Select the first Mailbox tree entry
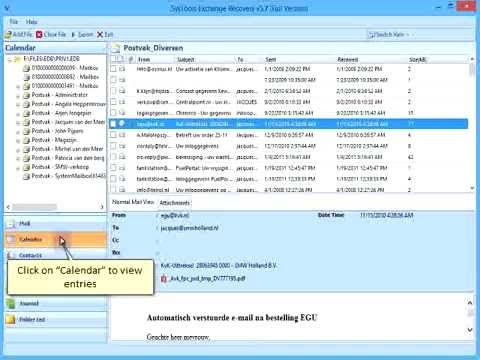480x360 pixels. click(65, 68)
